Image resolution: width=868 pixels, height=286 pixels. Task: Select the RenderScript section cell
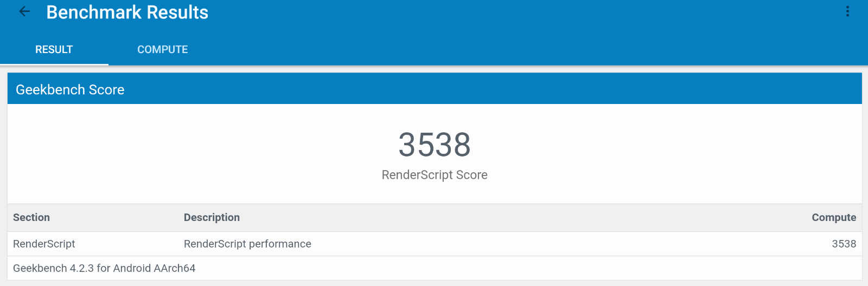(44, 244)
